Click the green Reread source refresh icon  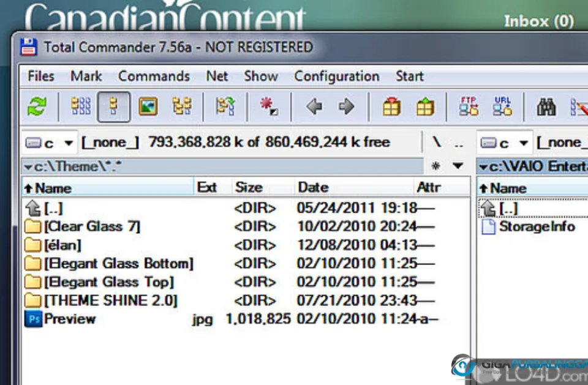point(37,107)
